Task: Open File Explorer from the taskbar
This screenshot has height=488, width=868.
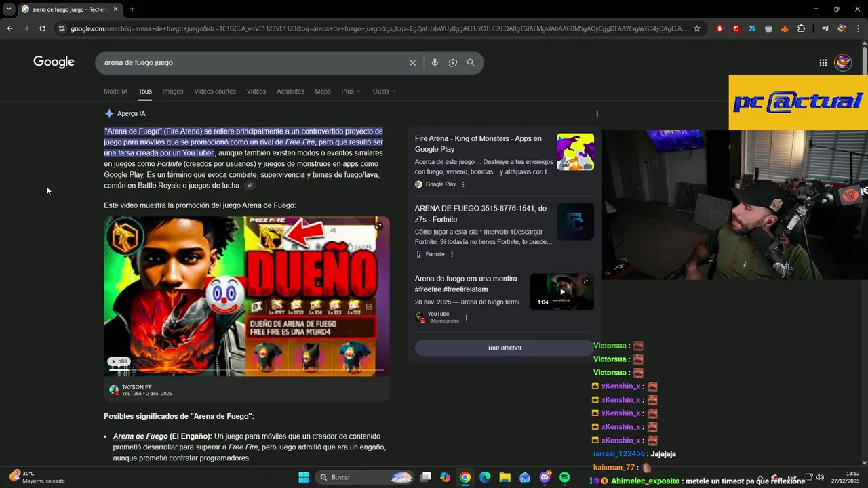Action: [505, 477]
